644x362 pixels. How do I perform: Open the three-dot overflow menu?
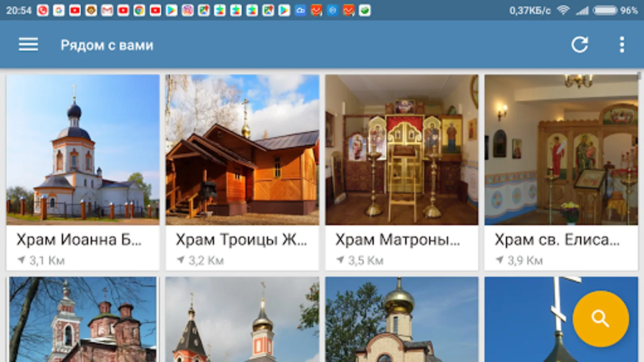pyautogui.click(x=622, y=45)
